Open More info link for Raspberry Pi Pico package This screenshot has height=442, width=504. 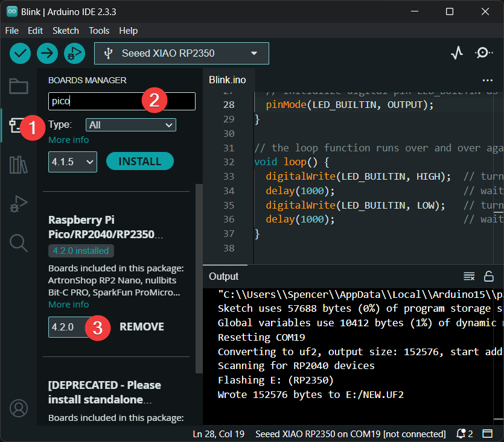tap(68, 305)
